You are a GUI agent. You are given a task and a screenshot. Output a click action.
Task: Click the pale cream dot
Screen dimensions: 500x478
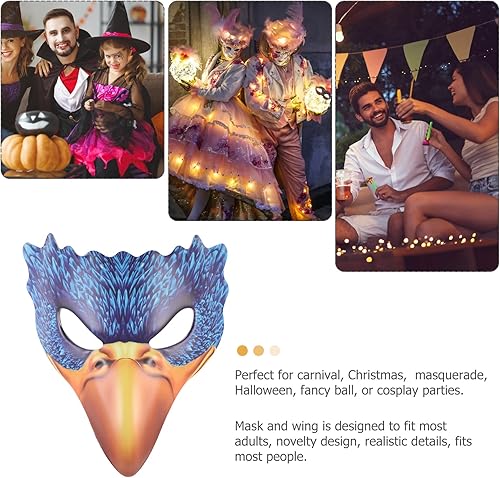pos(275,351)
